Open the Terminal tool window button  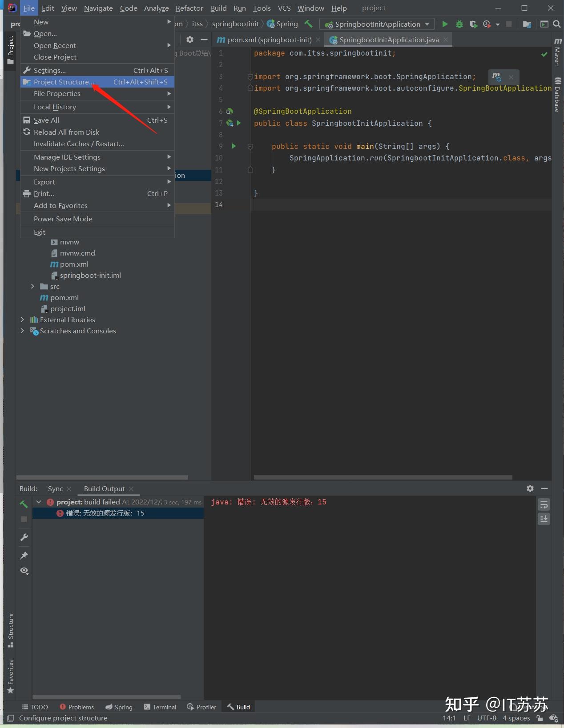160,707
